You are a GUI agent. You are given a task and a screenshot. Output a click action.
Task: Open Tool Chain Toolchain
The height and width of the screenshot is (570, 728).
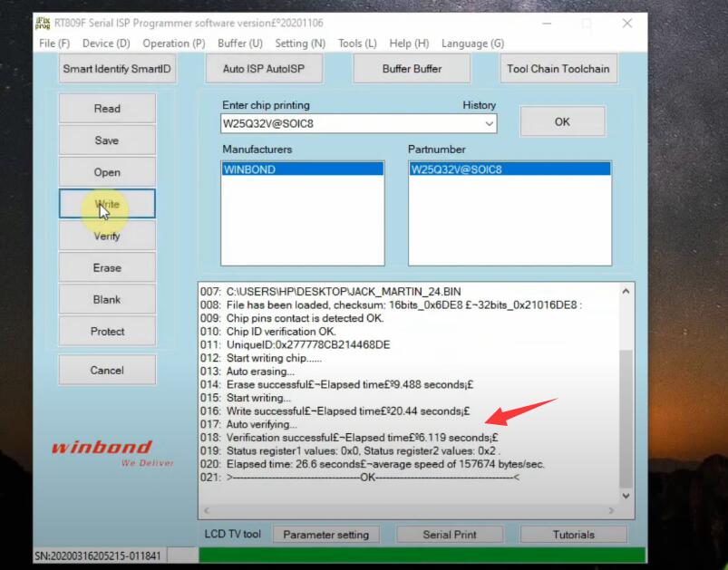coord(558,69)
